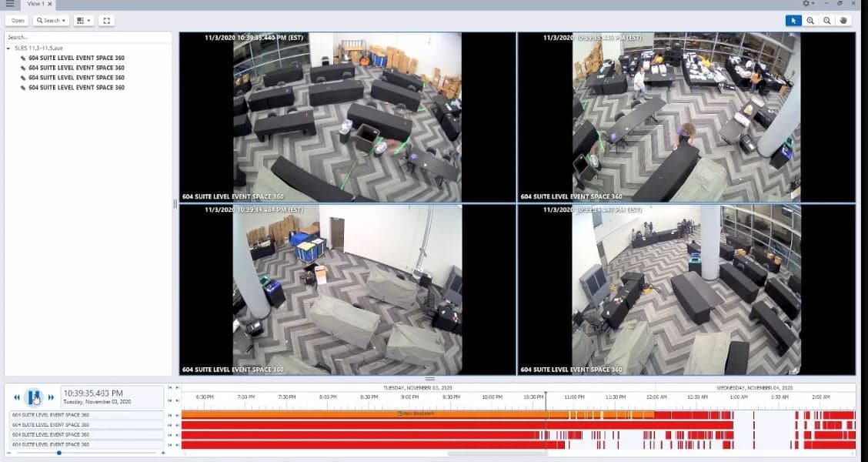Click in the camera list Search field
Screen dimensions: 868x462
[x=87, y=37]
